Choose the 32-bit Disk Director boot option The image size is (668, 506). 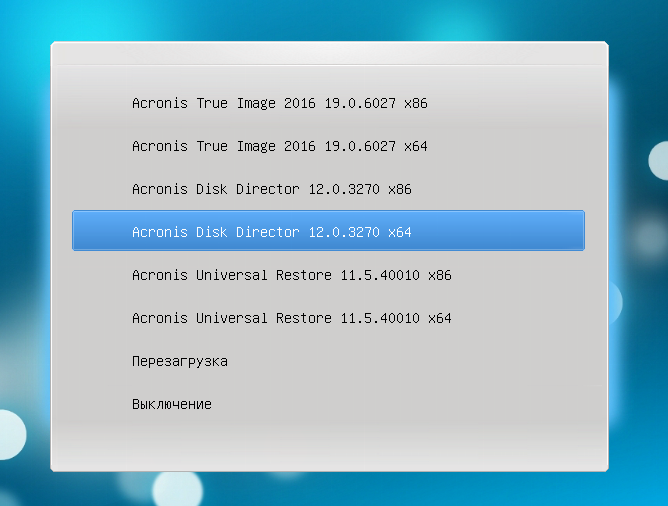(272, 189)
